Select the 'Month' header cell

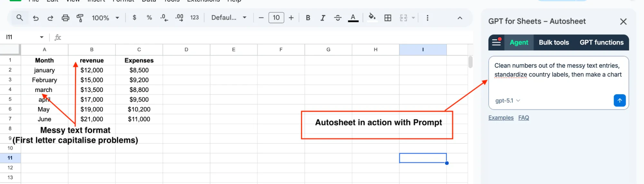[x=44, y=60]
